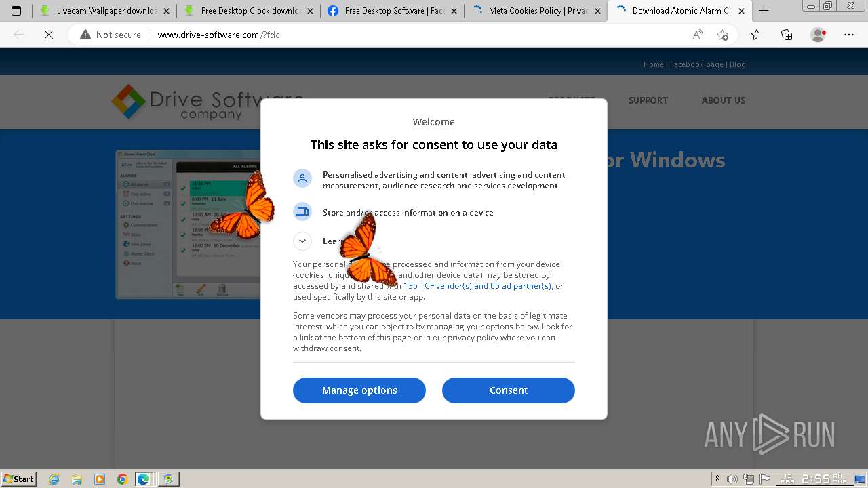
Task: Go back to previous page
Action: tap(19, 35)
